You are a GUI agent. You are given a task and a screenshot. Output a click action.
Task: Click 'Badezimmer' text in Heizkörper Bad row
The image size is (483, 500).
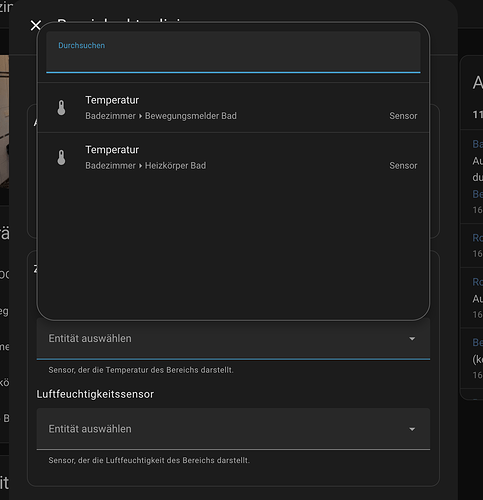pyautogui.click(x=110, y=165)
